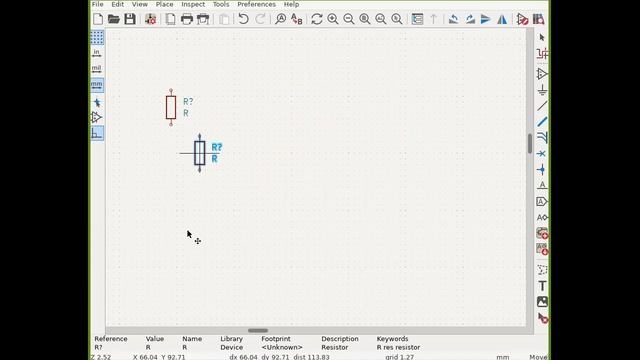Open Page Settings sheet icon

170,19
